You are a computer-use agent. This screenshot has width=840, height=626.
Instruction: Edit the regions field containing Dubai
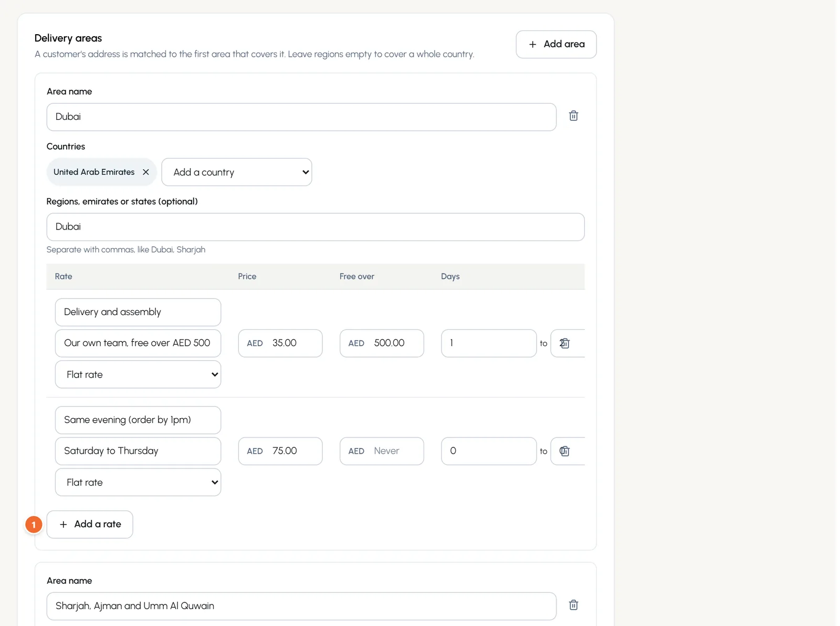tap(316, 227)
